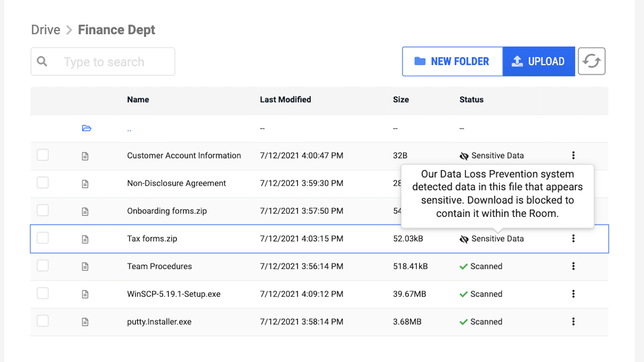Open the more options menu for putty.Installer.exe
Viewport: 644px width, 362px height.
pos(573,322)
